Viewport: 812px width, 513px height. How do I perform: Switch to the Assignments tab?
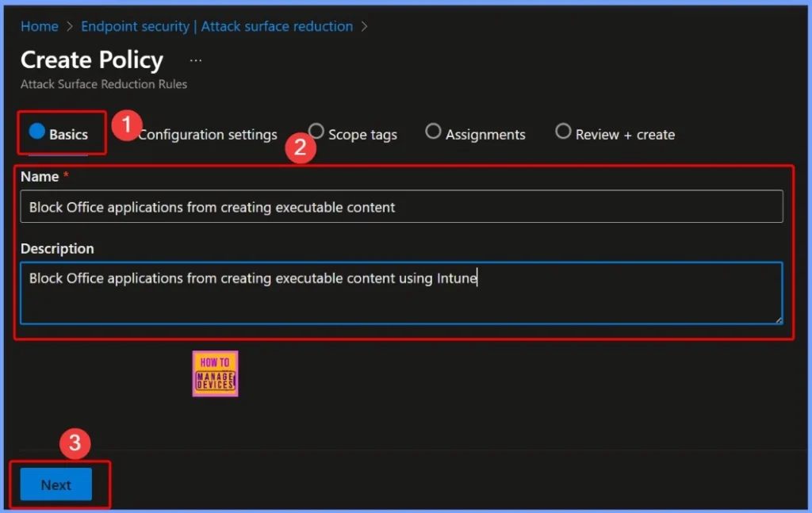(476, 134)
